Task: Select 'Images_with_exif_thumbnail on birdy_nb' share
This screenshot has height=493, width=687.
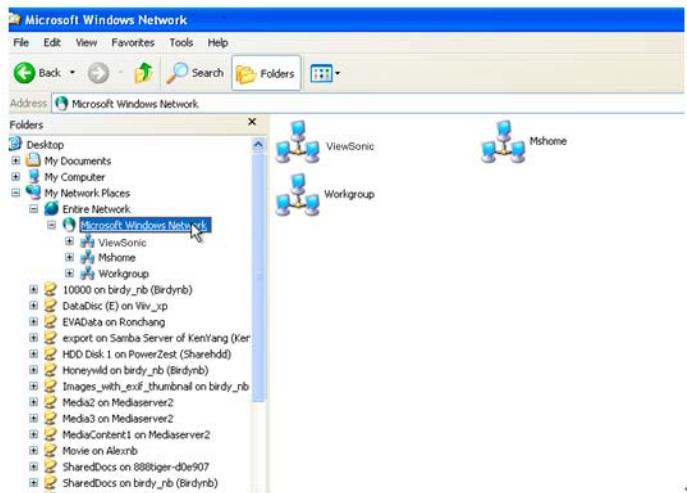Action: tap(156, 387)
